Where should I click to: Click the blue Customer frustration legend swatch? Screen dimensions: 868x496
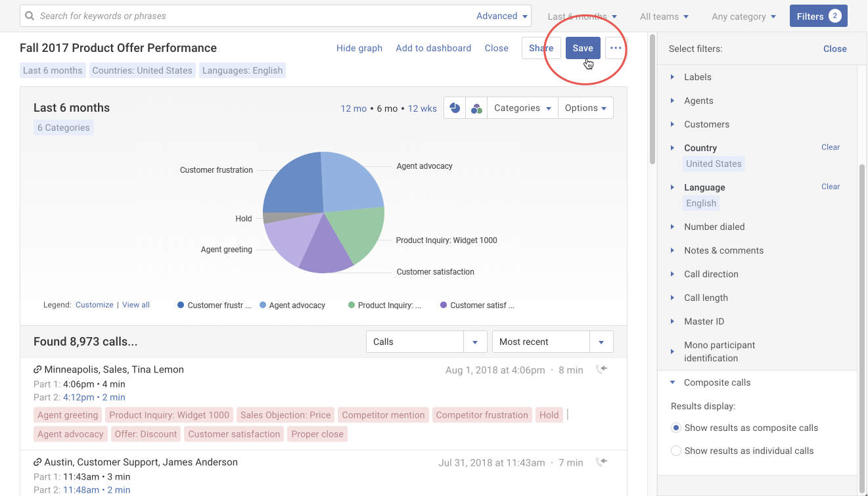[x=181, y=305]
